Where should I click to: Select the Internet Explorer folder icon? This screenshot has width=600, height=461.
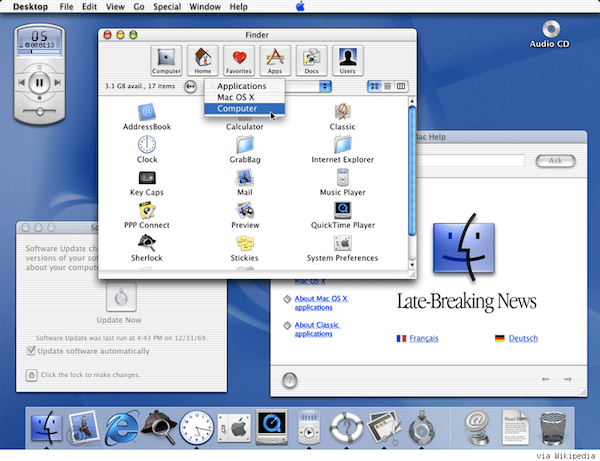[x=342, y=145]
